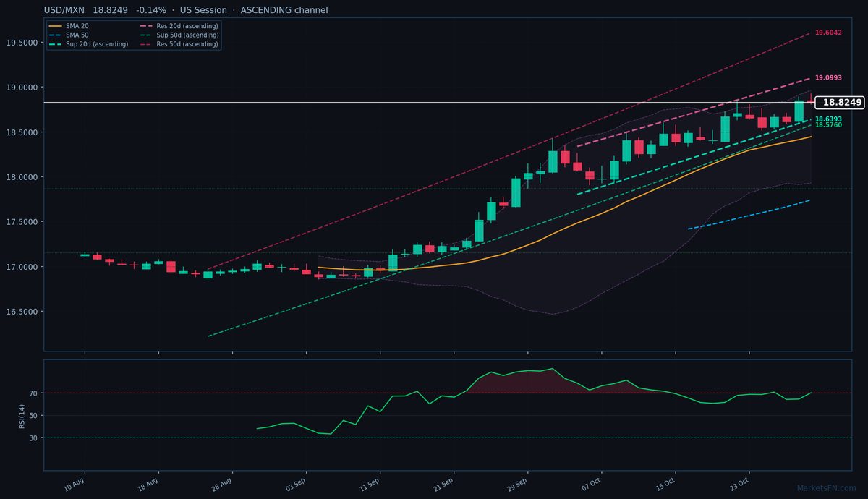The width and height of the screenshot is (868, 499).
Task: Click the 19.6042 resistance price label
Action: tap(828, 33)
